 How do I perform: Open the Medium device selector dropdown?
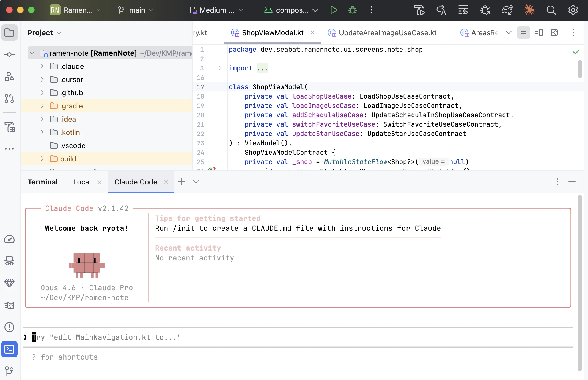pos(217,10)
